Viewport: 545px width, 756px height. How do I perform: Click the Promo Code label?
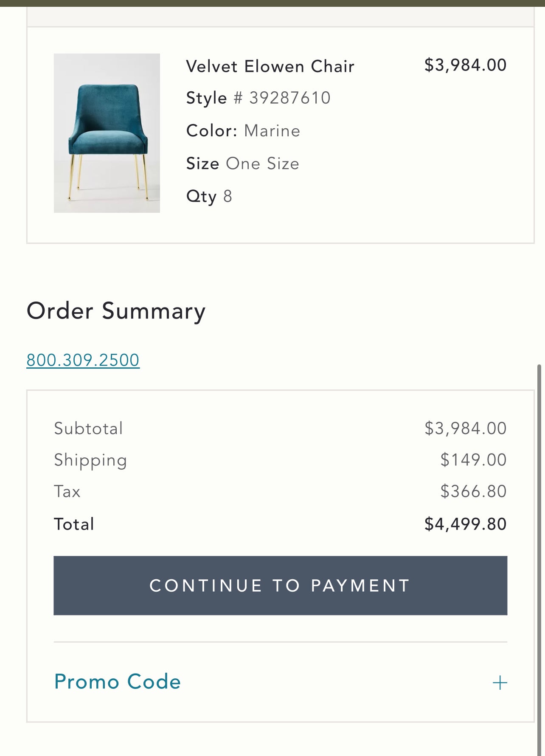point(118,682)
